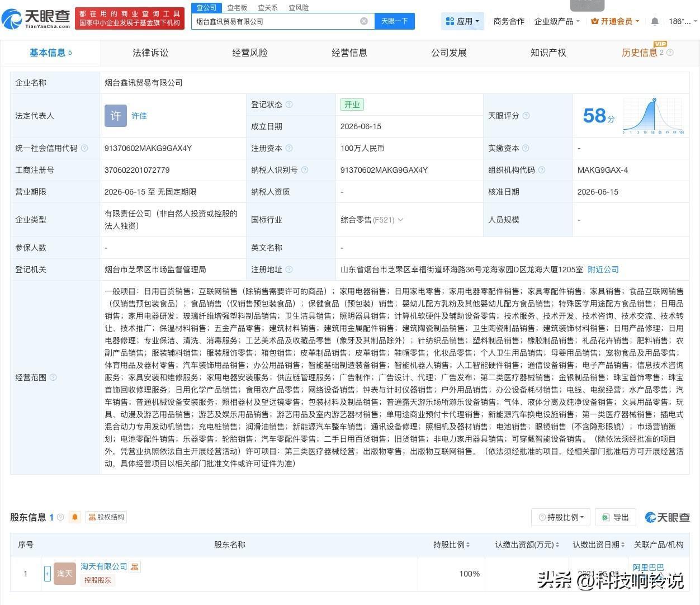The height and width of the screenshot is (605, 700).
Task: Click the 淘天 shareholder logo
Action: click(x=65, y=574)
